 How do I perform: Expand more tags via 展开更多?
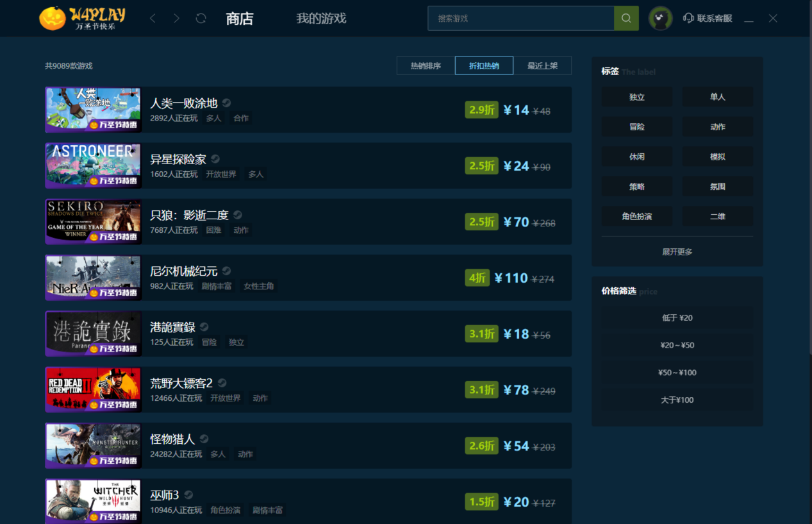677,251
